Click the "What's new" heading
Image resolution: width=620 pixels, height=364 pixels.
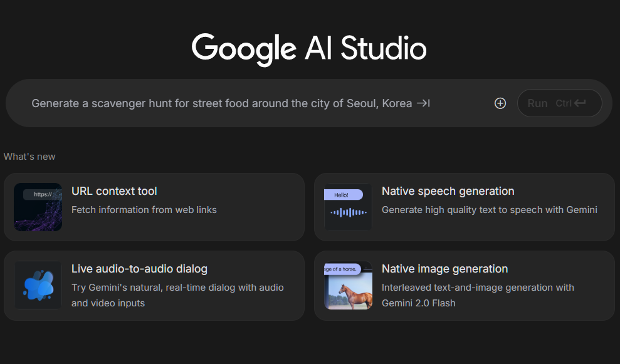(29, 157)
